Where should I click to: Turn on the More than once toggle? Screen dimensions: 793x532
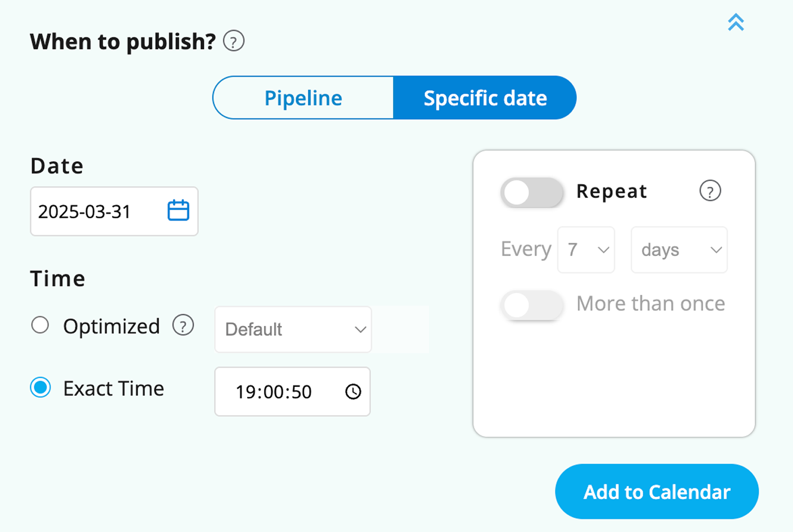[x=531, y=305]
